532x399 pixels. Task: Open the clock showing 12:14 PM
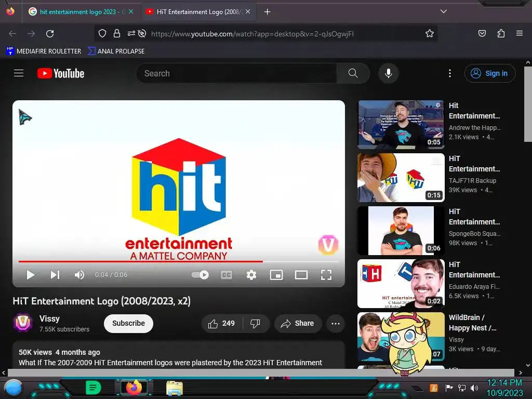[x=505, y=388]
